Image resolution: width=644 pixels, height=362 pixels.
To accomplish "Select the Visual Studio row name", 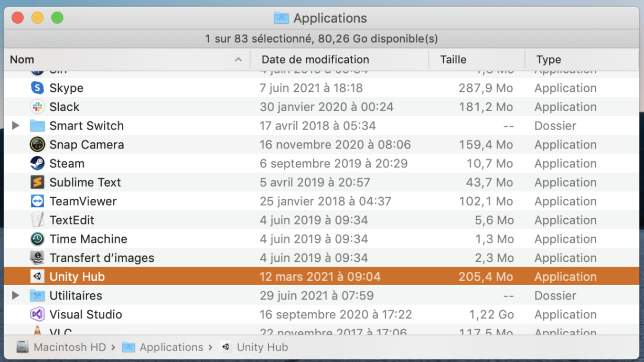I will click(85, 315).
